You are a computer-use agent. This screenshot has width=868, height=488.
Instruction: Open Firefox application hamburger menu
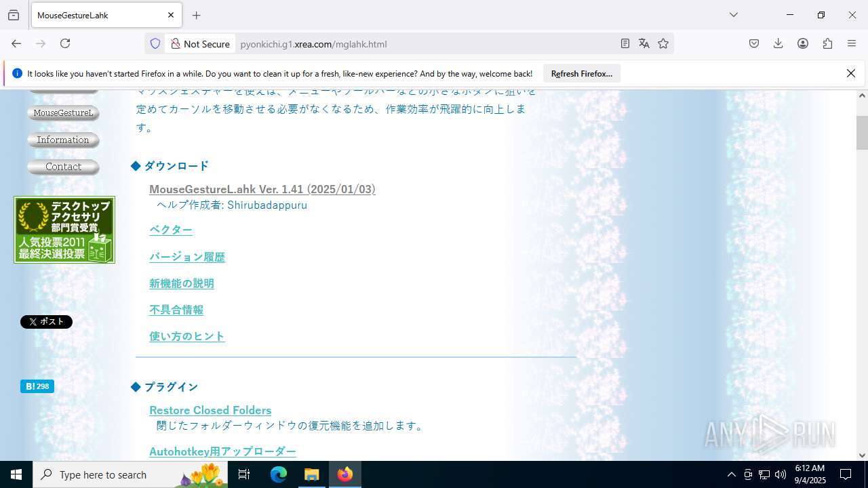tap(852, 43)
